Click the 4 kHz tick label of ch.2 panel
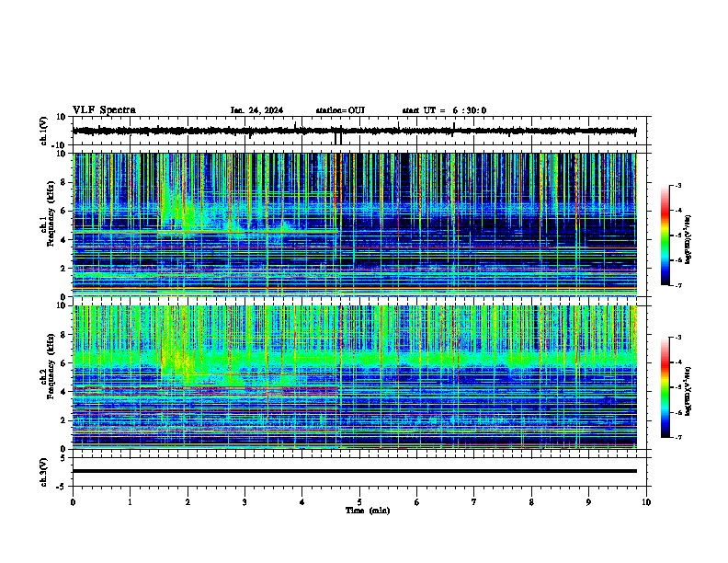Image resolution: width=728 pixels, height=563 pixels. [x=63, y=392]
